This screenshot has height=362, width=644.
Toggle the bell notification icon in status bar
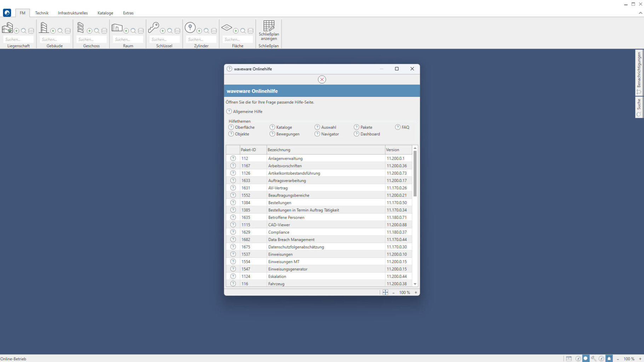tap(609, 358)
